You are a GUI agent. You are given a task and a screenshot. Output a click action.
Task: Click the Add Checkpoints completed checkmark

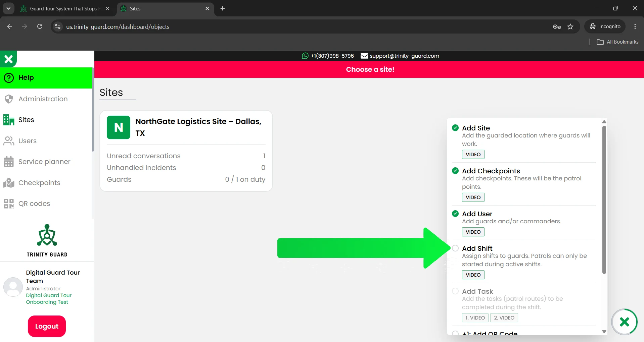pos(455,171)
